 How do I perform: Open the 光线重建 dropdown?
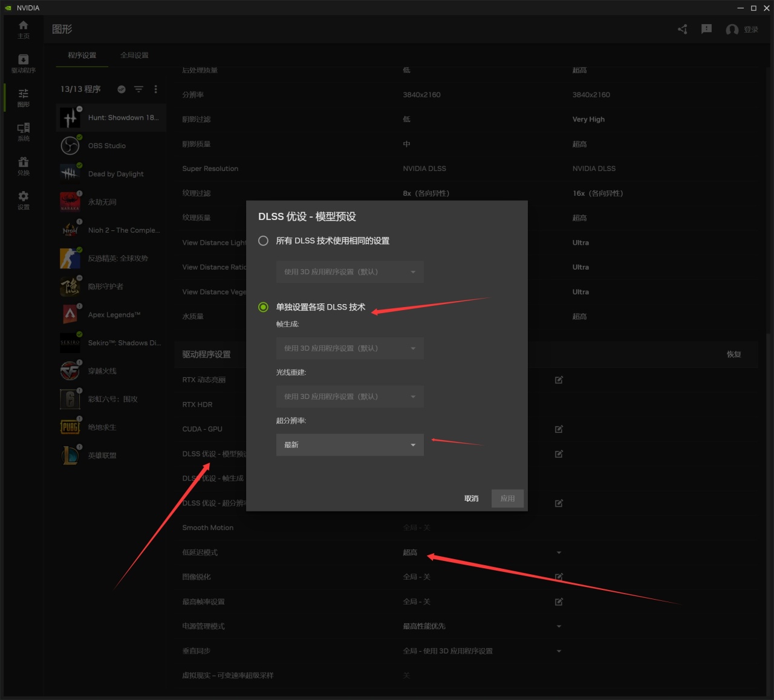click(350, 397)
